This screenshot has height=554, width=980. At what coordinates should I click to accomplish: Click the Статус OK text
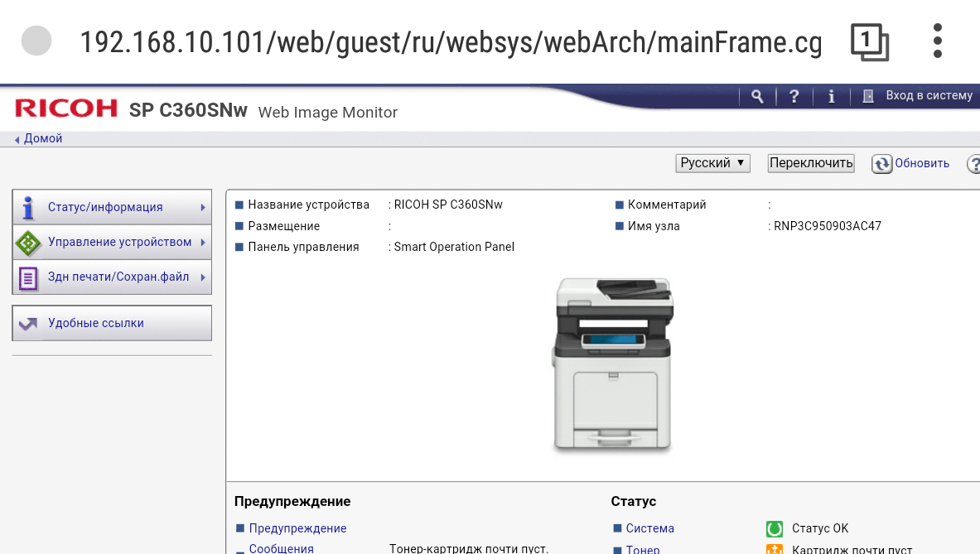(x=820, y=528)
